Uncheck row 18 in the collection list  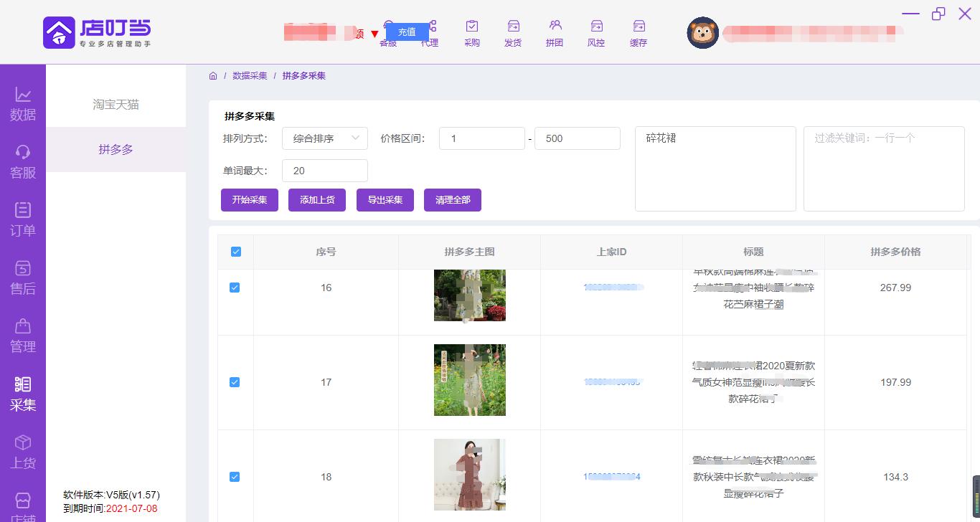(235, 476)
